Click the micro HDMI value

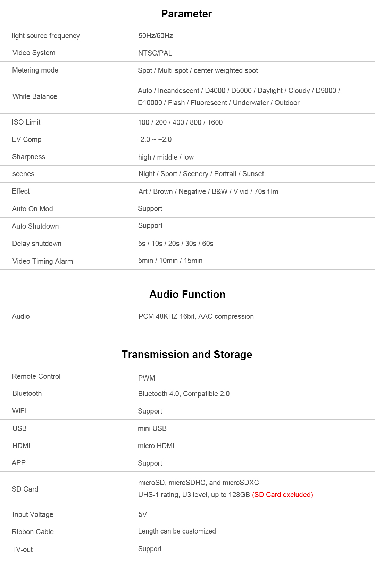pos(156,446)
